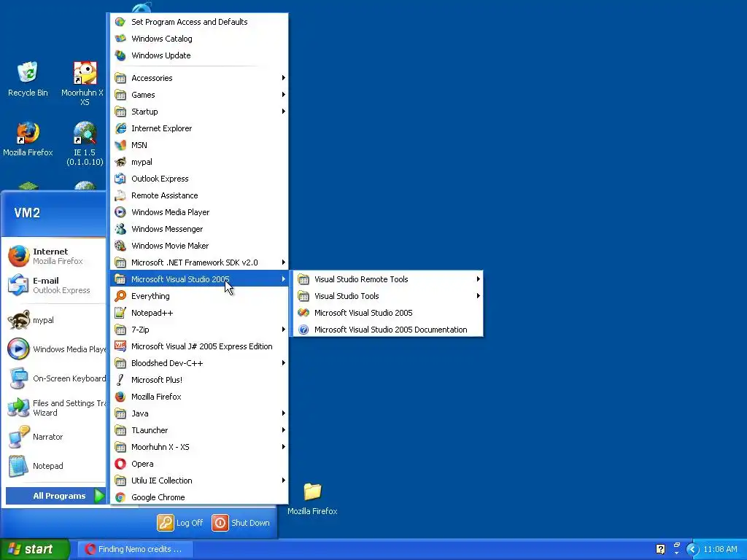This screenshot has width=747, height=560.
Task: Open On-Screen Keyboard from start menu
Action: pos(55,378)
